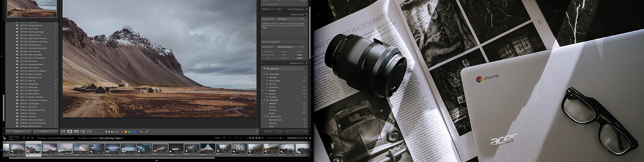Select the Evening (Dusk) keyword

click(x=275, y=120)
